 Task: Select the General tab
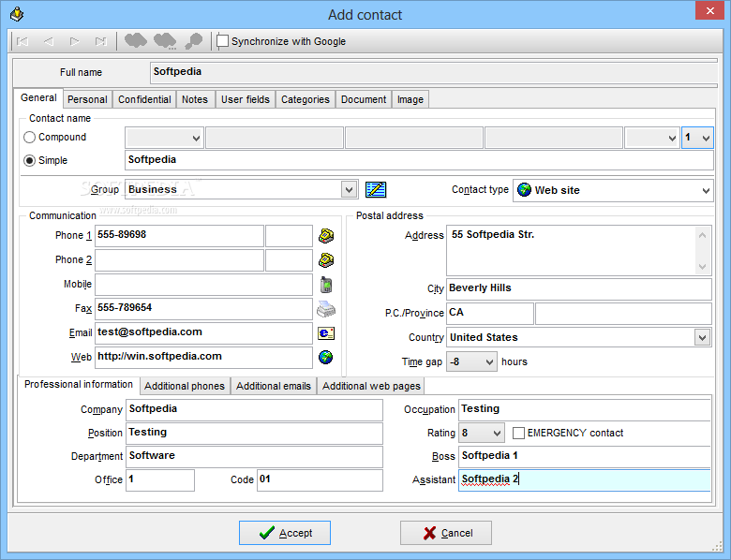click(38, 97)
